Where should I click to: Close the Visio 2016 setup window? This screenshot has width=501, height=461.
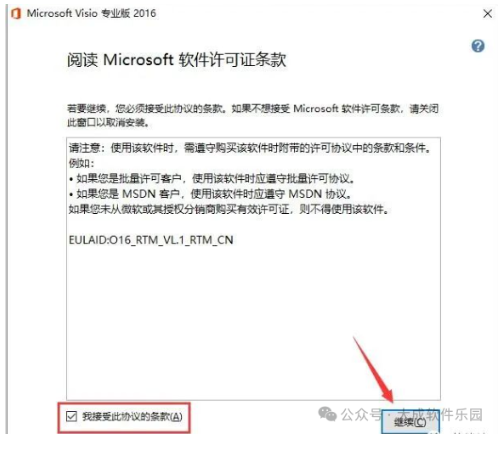(487, 14)
